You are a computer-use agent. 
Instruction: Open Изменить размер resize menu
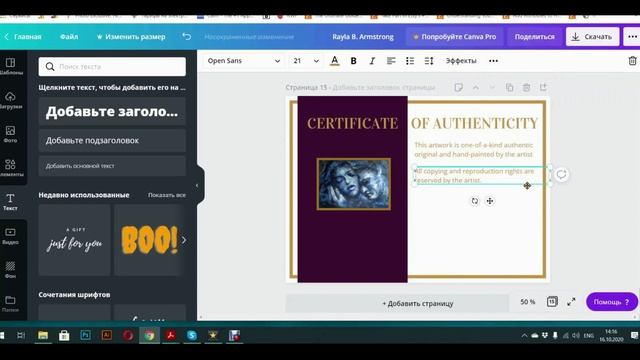[131, 37]
